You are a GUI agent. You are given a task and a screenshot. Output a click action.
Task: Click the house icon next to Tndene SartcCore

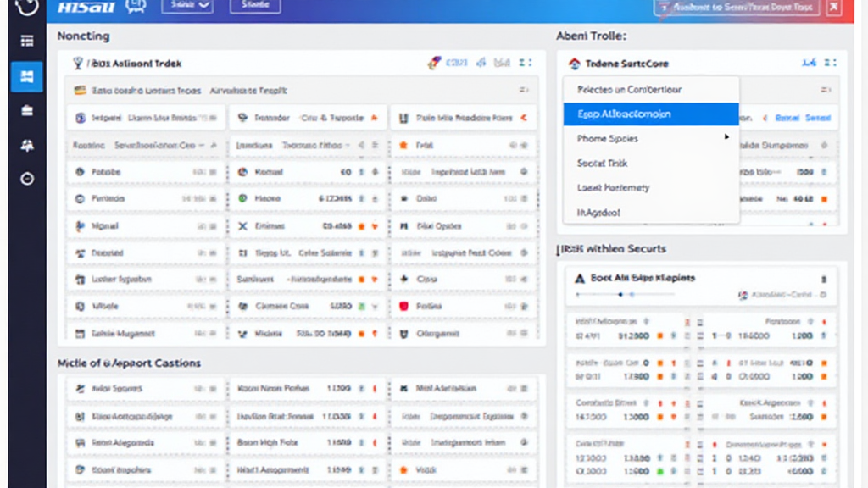pyautogui.click(x=575, y=64)
